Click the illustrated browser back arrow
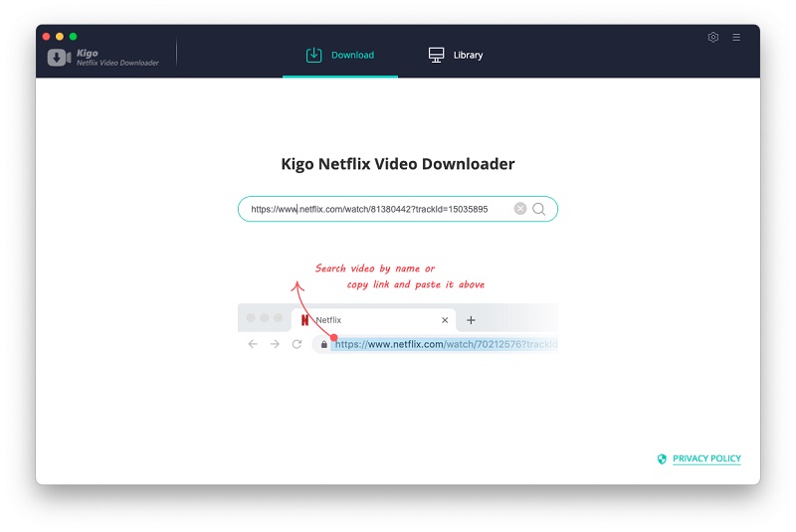The image size is (796, 532). pyautogui.click(x=253, y=344)
